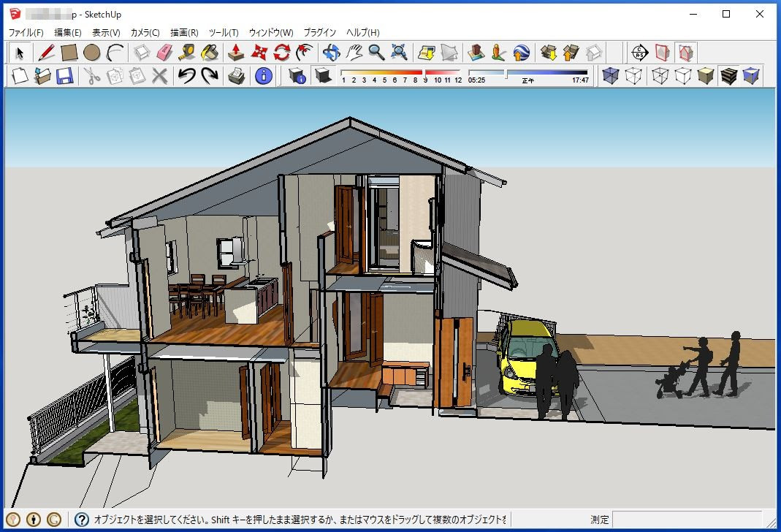Click the Copy icon

tap(115, 76)
